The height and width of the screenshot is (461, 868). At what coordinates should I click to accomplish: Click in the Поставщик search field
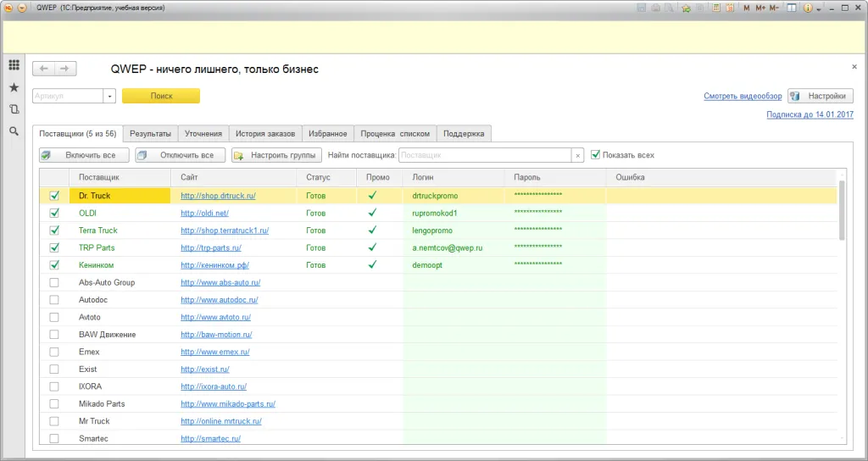pos(485,156)
